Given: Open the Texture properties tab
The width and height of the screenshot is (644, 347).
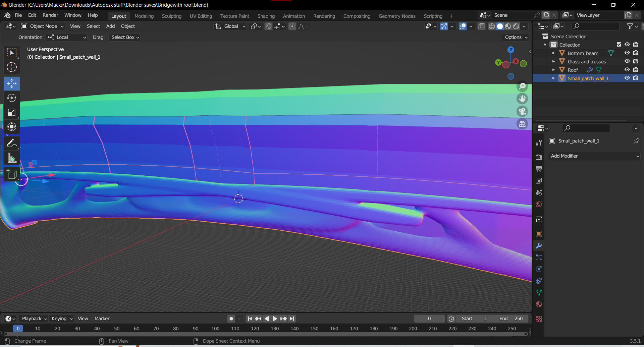Looking at the screenshot, I should [539, 319].
